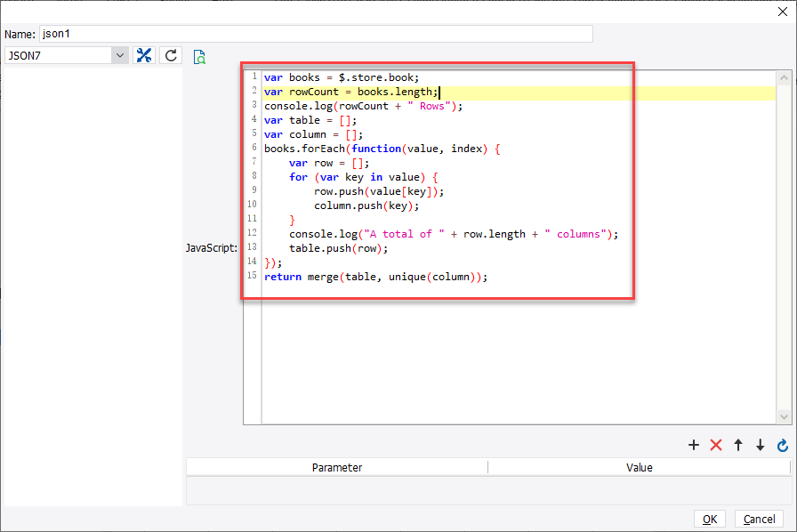
Task: Delete selected parameter using red X icon
Action: 716,445
